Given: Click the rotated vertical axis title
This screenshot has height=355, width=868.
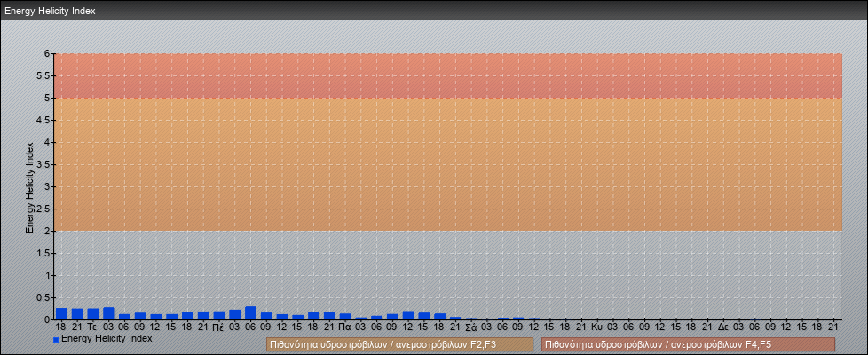Looking at the screenshot, I should (x=30, y=187).
